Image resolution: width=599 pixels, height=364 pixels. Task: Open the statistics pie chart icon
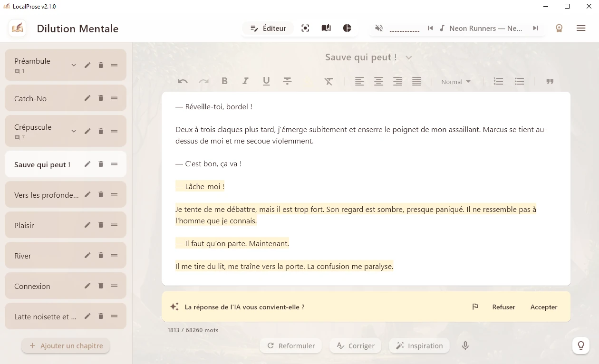coord(347,29)
